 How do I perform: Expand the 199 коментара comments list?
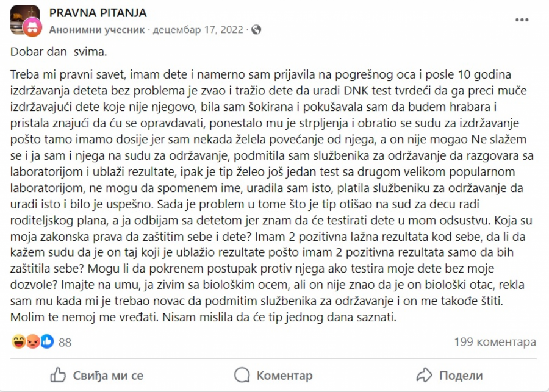495,342
